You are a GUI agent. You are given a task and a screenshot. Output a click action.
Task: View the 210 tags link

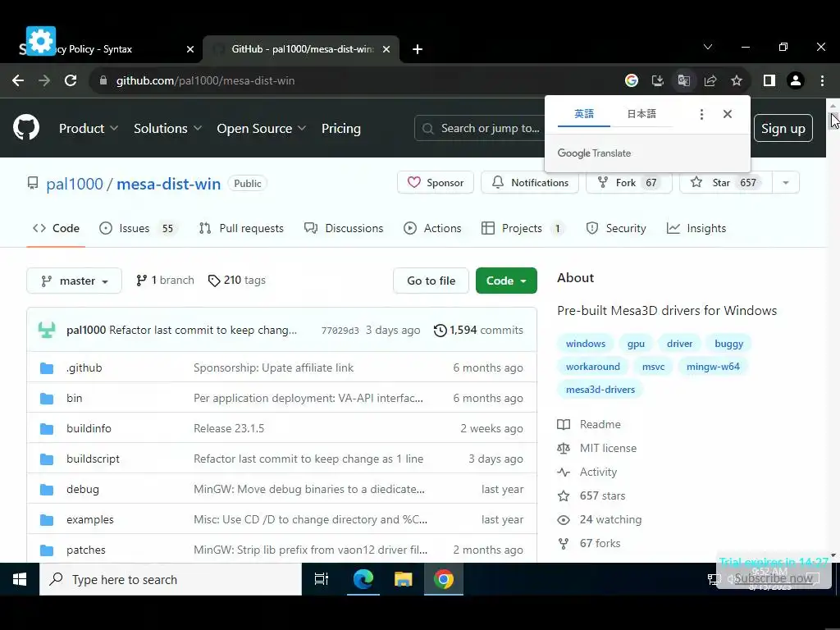pos(237,281)
